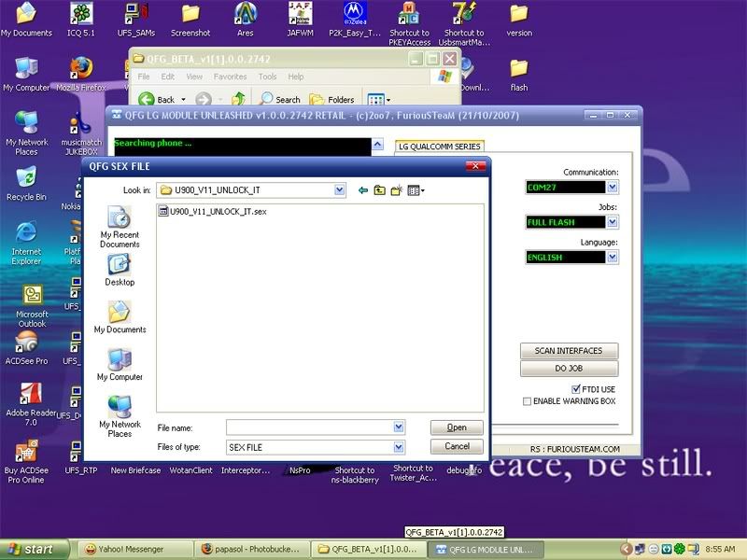Open Edit menu in QFG_BETA explorer window
The image size is (747, 560).
[x=167, y=77]
